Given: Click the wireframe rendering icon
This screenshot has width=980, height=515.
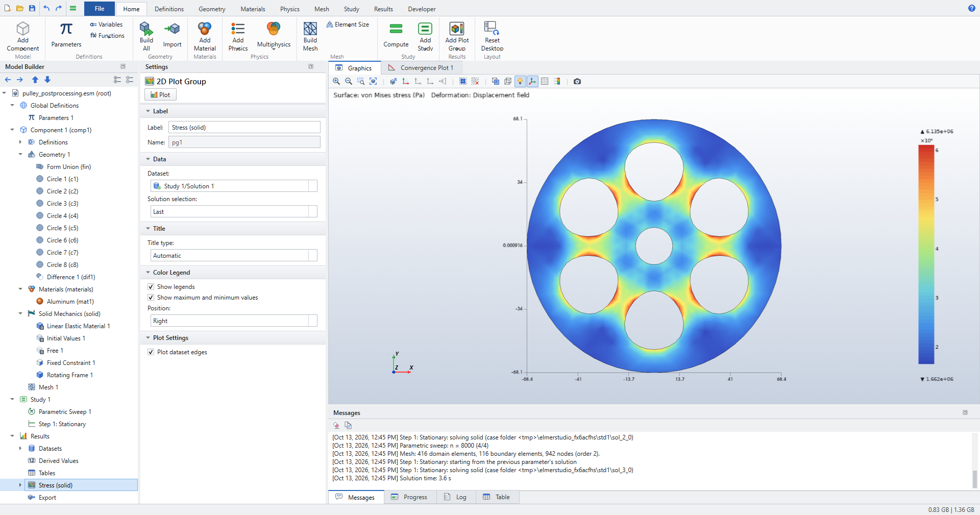Looking at the screenshot, I should [x=508, y=81].
